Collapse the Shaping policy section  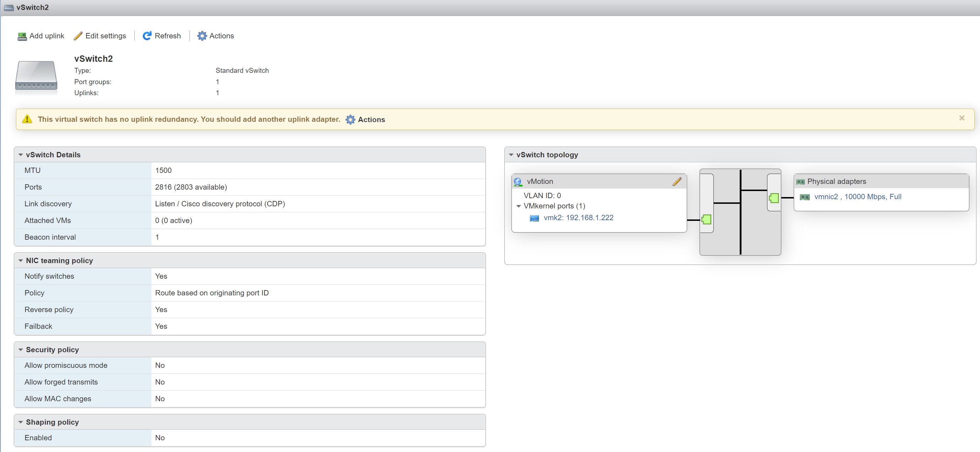pos(21,422)
